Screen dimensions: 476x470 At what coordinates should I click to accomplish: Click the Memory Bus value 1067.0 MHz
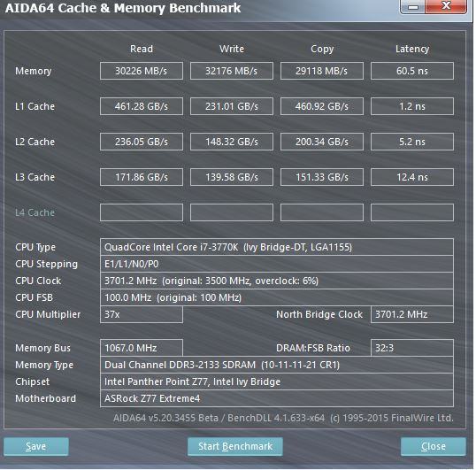click(x=142, y=348)
